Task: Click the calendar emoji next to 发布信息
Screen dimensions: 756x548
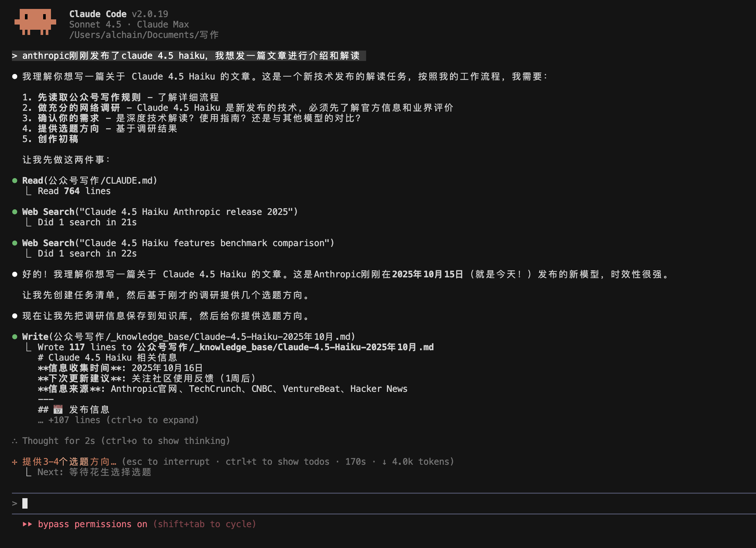Action: (x=58, y=410)
